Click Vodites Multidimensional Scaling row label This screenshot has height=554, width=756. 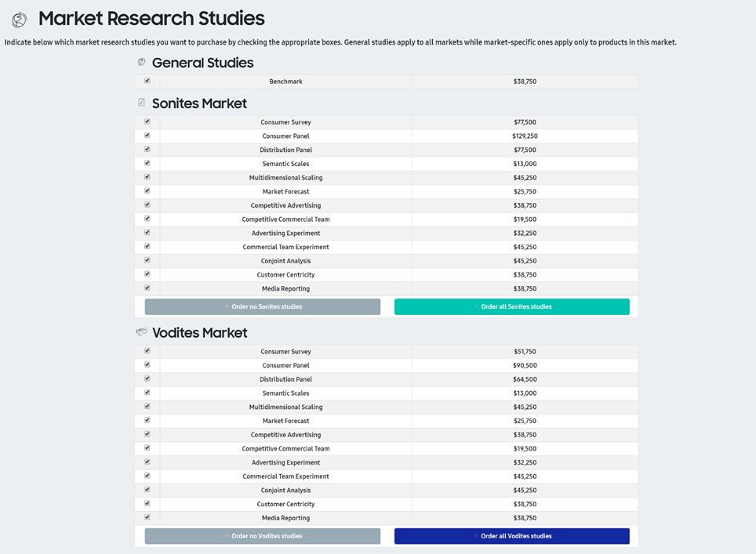[286, 407]
